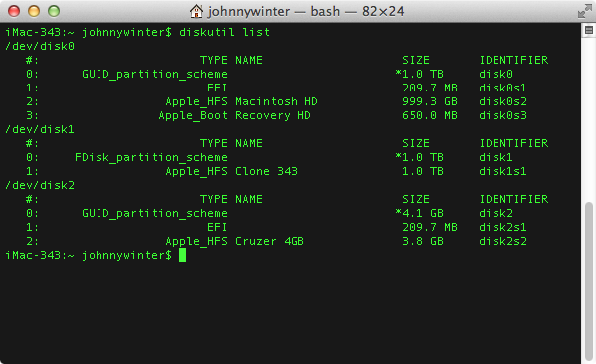Screen dimensions: 596x364
Task: Click the bottom 'iMac-343:~ johnnywinter$' prompt
Action: (89, 255)
